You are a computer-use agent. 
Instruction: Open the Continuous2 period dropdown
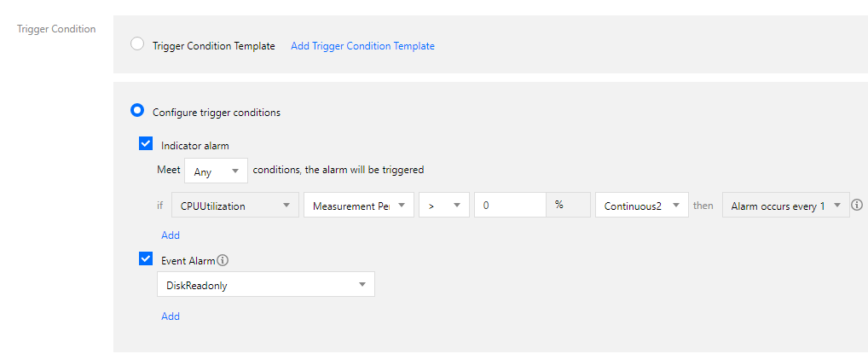pyautogui.click(x=641, y=206)
